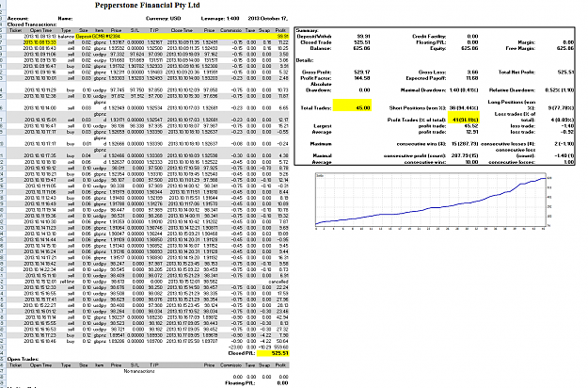Click the Closed P/L: label
588x388 pixels.
[x=242, y=353]
